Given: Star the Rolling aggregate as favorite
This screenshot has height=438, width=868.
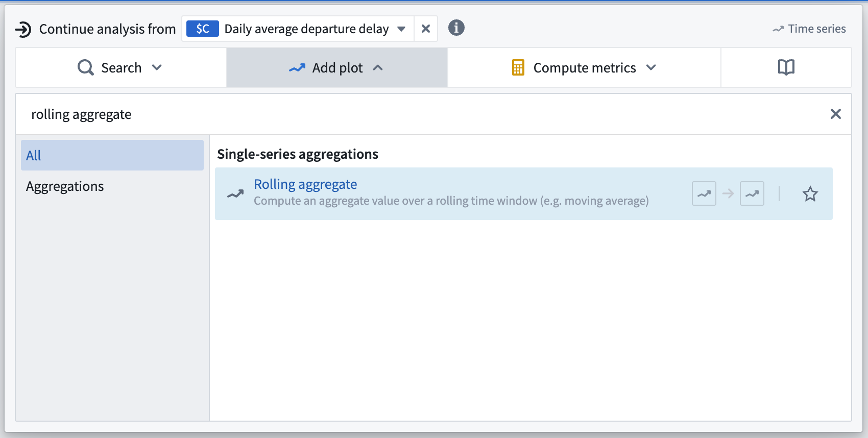Looking at the screenshot, I should (x=810, y=193).
